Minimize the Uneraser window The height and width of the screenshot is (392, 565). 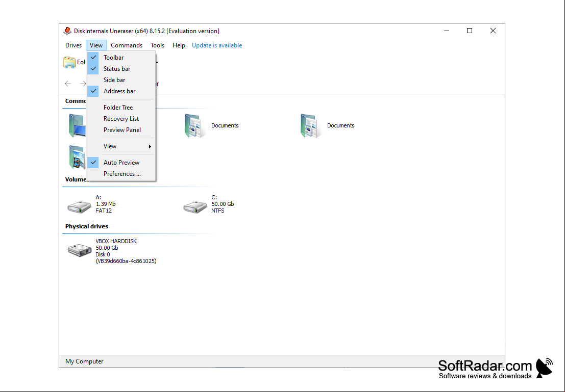coord(447,31)
